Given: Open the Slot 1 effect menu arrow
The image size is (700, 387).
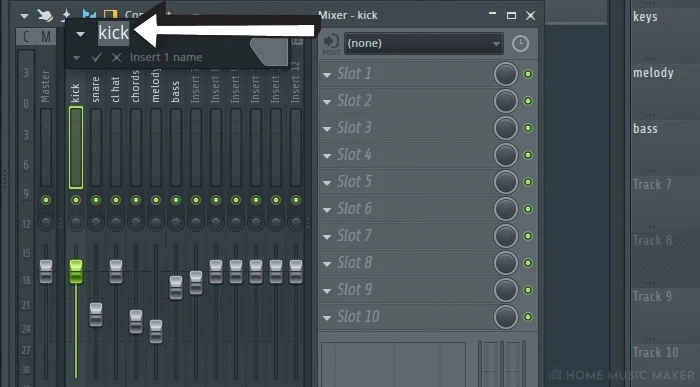Looking at the screenshot, I should click(x=327, y=75).
